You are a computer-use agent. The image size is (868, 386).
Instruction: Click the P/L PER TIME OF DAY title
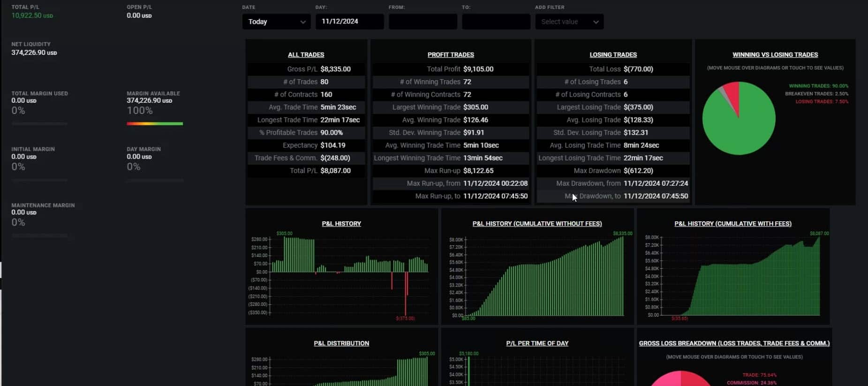click(x=537, y=343)
